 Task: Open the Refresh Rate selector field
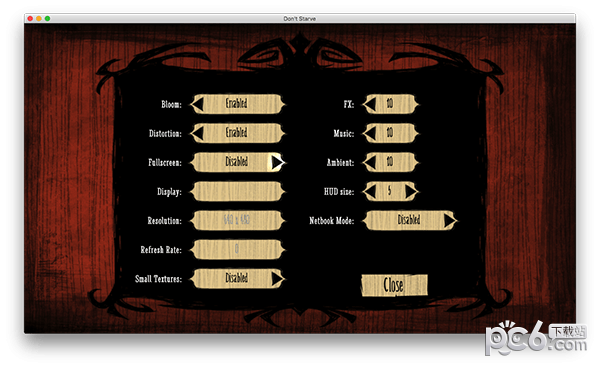(x=238, y=249)
